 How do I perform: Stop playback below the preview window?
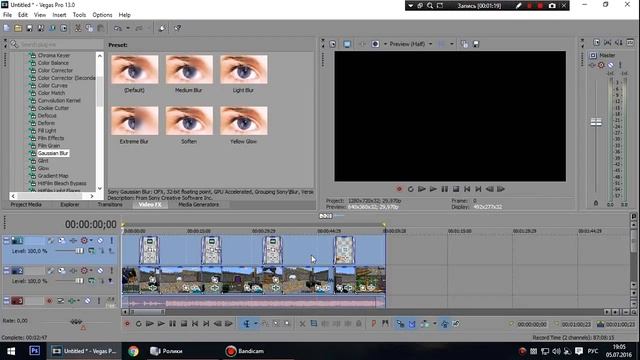(x=456, y=189)
